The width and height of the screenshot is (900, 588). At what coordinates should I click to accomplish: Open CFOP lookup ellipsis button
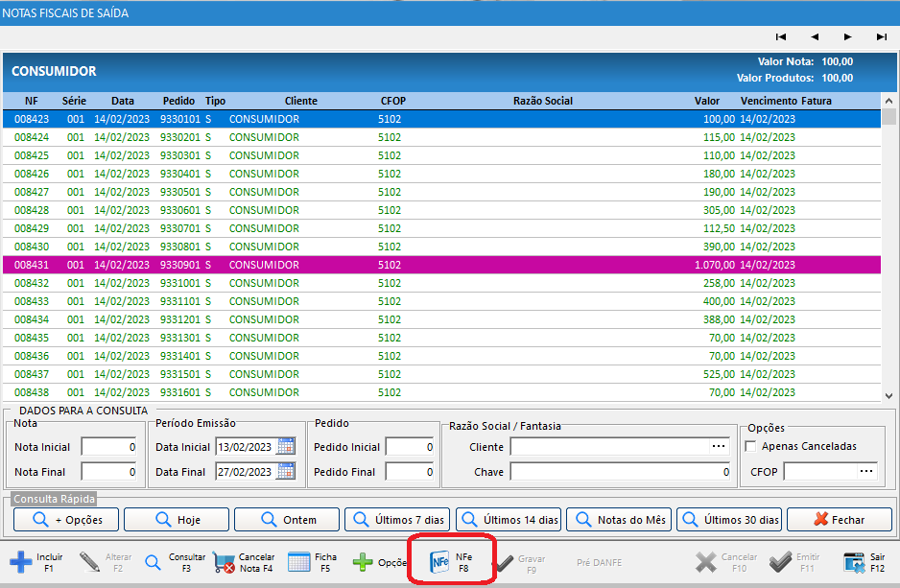866,472
